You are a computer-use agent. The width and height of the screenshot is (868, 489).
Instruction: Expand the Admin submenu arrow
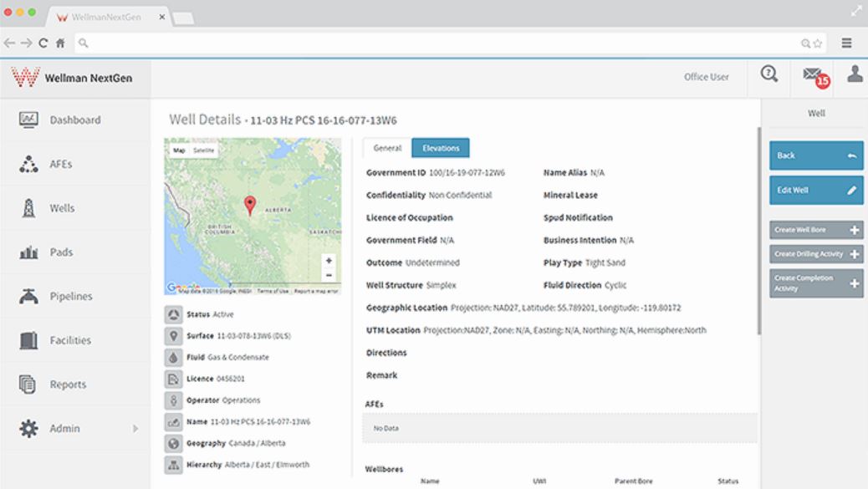coord(135,428)
